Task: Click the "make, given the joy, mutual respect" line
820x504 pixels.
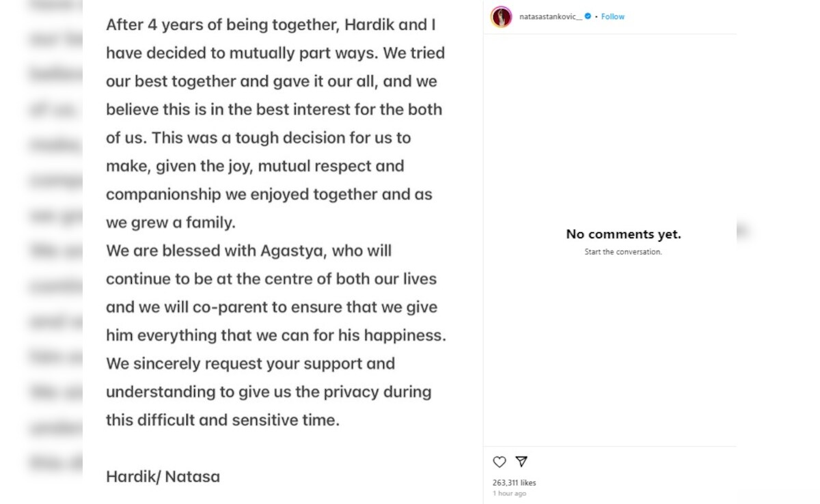Action: tap(255, 166)
